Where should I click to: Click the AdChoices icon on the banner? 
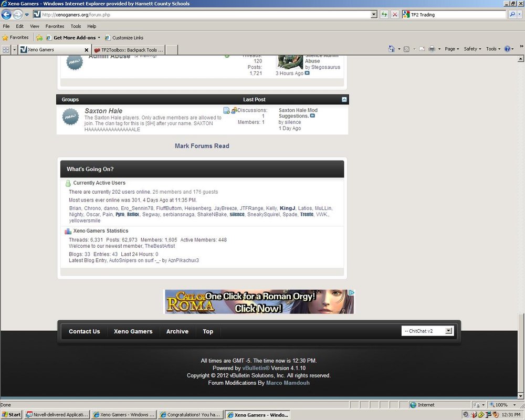pyautogui.click(x=352, y=292)
